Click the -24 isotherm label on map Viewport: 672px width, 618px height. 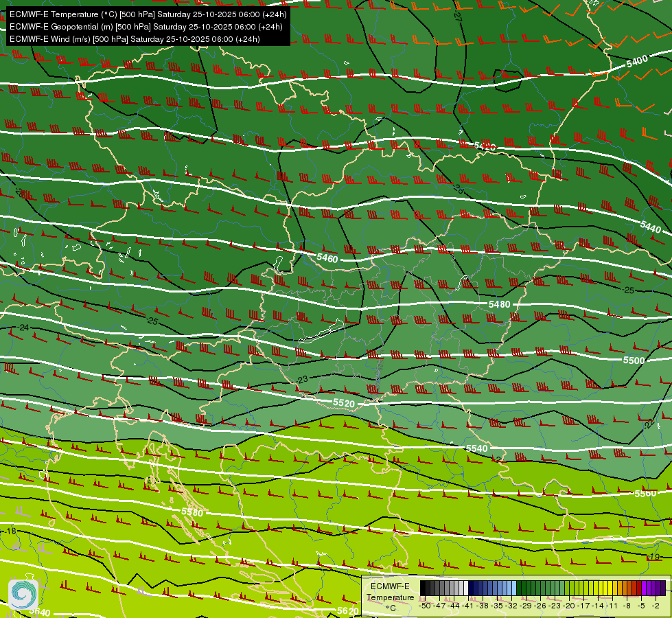click(x=24, y=328)
